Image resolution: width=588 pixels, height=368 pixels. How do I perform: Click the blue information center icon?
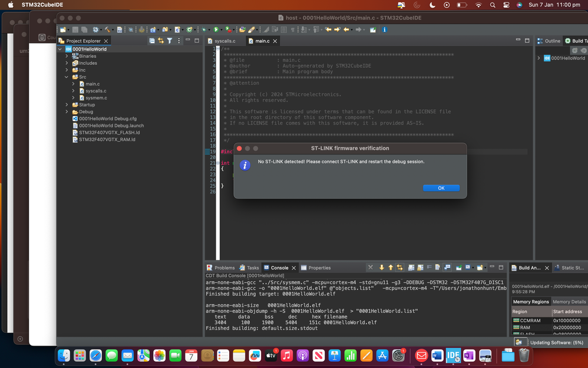384,29
